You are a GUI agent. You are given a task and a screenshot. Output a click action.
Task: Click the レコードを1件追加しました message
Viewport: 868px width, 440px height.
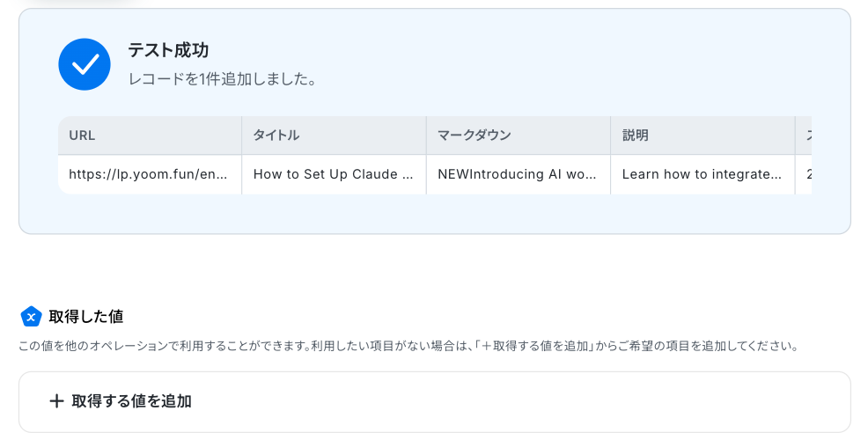[x=222, y=79]
